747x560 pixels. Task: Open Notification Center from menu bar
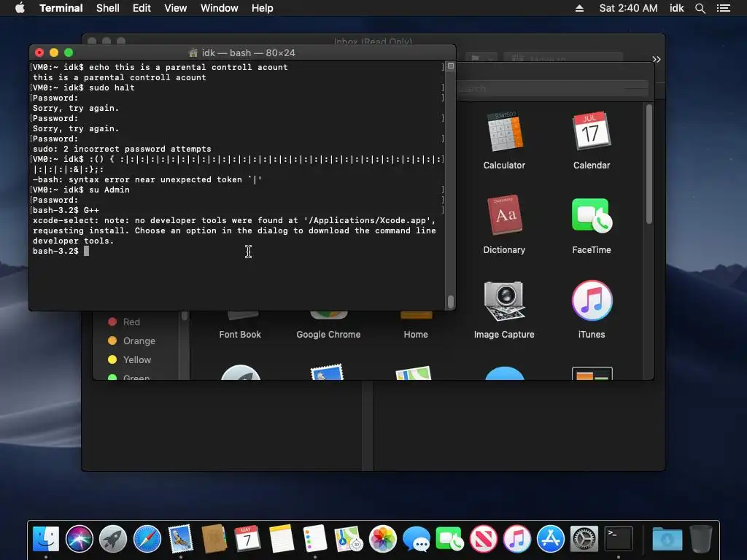[724, 8]
